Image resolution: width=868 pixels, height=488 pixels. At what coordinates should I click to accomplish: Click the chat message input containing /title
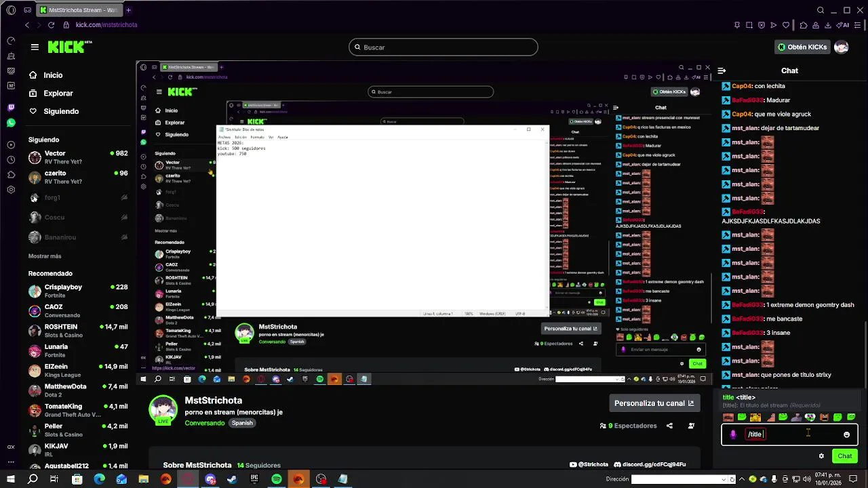[x=789, y=434]
